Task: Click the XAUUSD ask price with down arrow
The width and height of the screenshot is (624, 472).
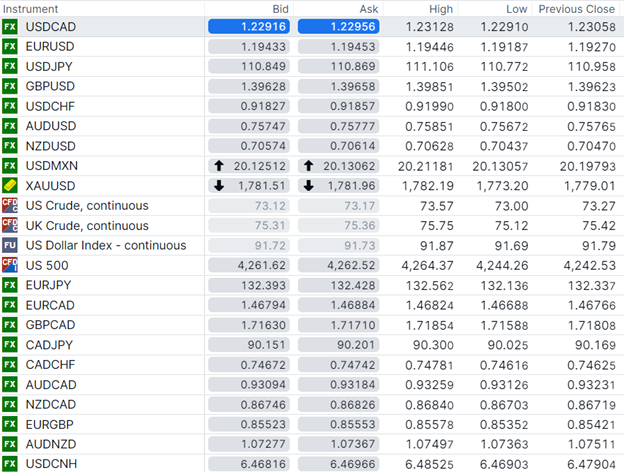Action: click(336, 186)
